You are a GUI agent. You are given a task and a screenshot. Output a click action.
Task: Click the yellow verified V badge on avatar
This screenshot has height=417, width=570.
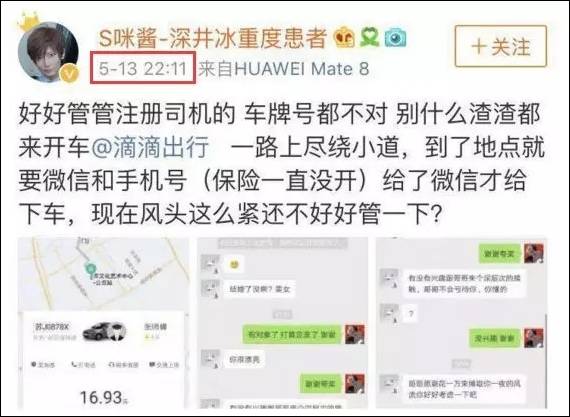[x=70, y=73]
